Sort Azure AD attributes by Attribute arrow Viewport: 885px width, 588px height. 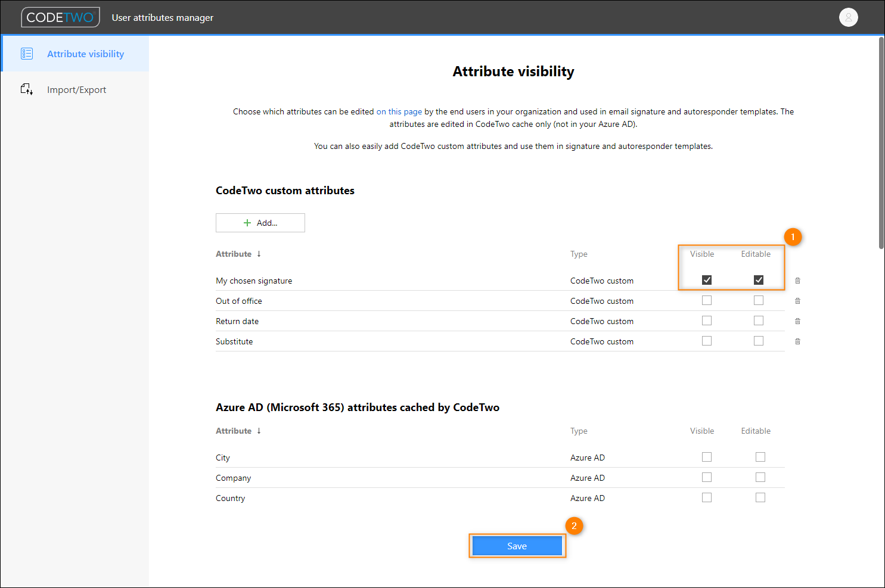click(259, 431)
